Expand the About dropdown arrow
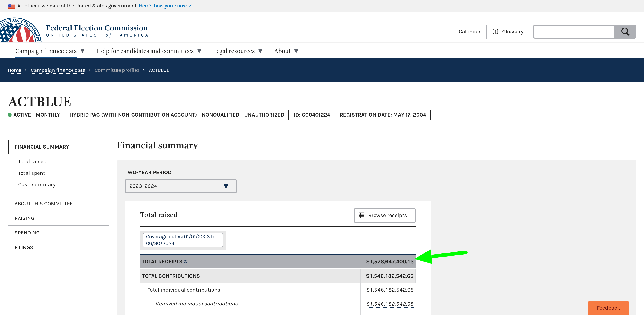644x315 pixels. [296, 51]
